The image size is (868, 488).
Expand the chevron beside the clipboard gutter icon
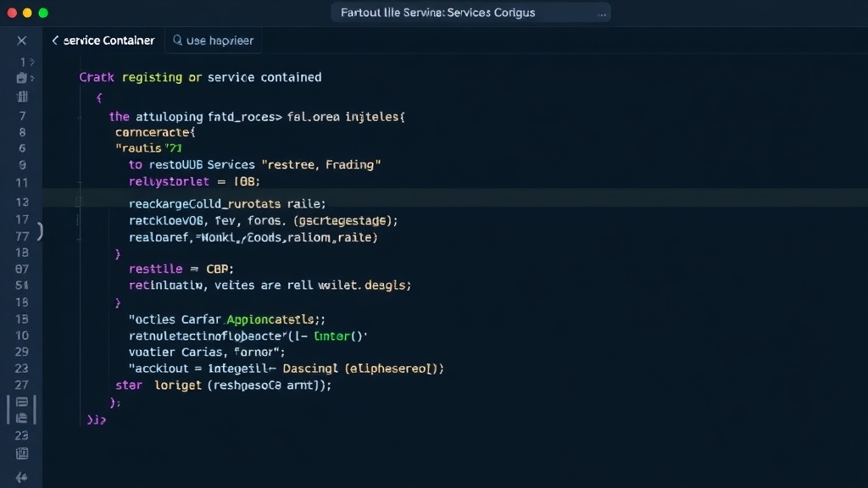(x=32, y=79)
